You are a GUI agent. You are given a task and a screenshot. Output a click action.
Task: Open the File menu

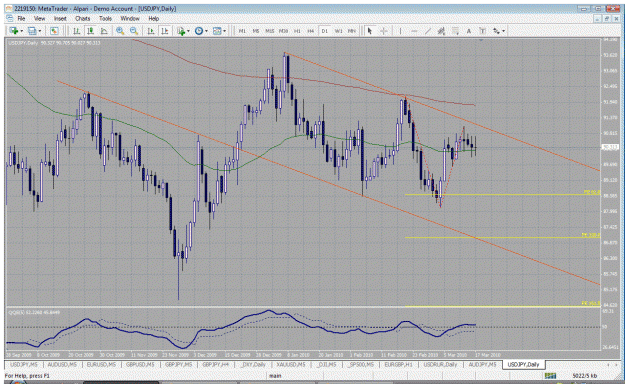coord(21,18)
